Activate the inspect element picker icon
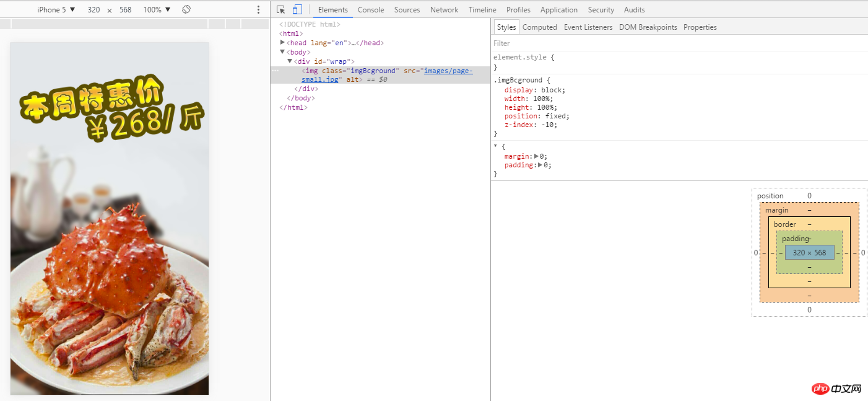868x401 pixels. pos(281,9)
